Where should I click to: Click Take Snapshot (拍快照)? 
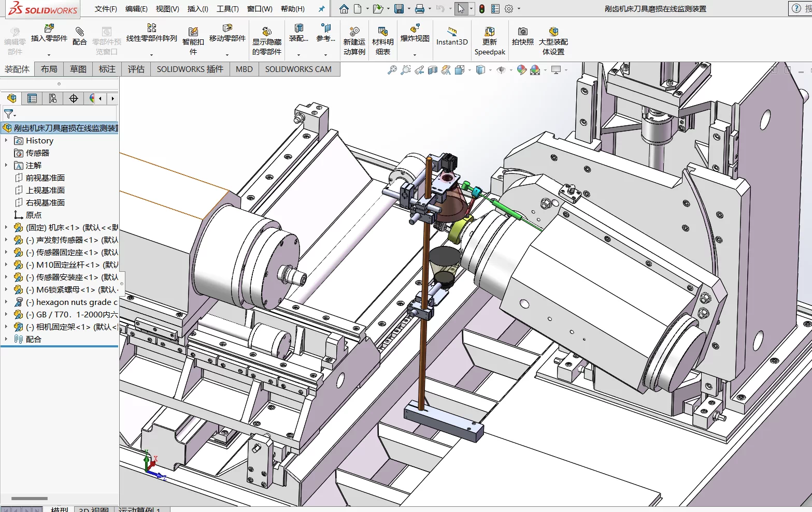pyautogui.click(x=523, y=36)
